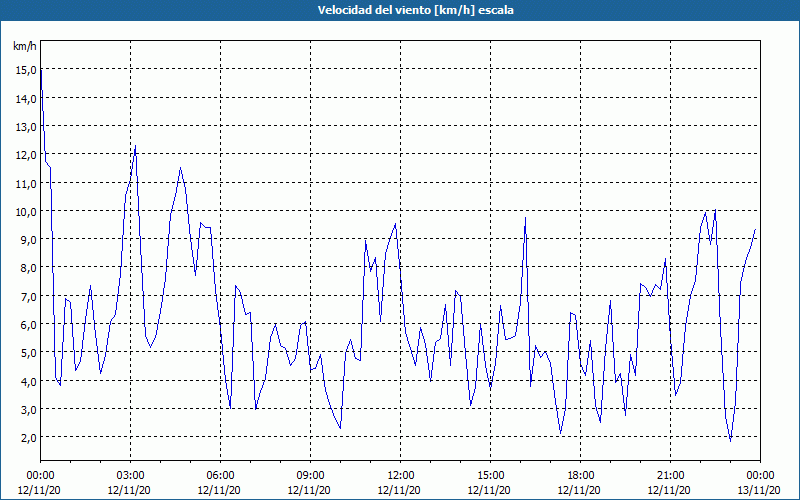Click the 15:00 time axis label
Image resolution: width=800 pixels, height=500 pixels.
coord(490,476)
